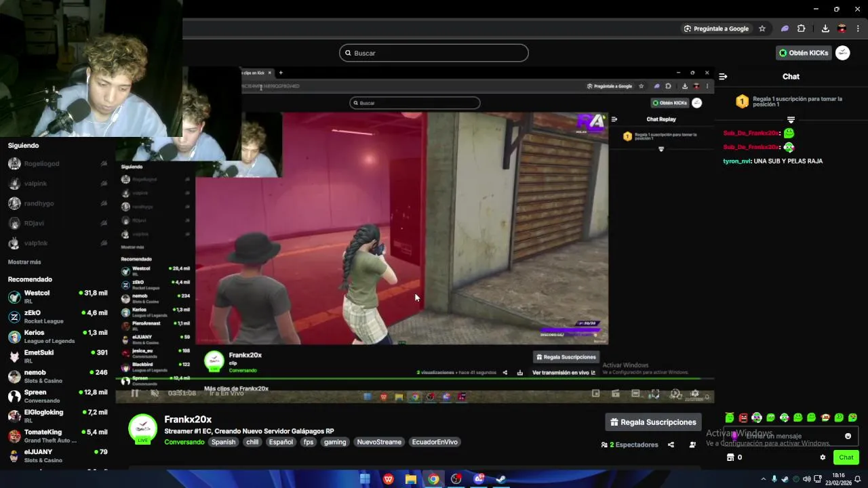The width and height of the screenshot is (868, 488).
Task: Open nemob Slots & Casino channel
Action: 58,376
